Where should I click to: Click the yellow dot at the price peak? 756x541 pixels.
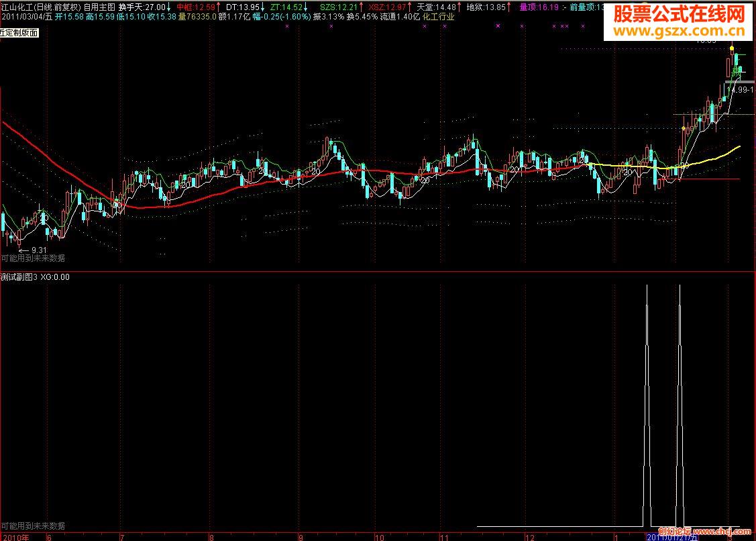pyautogui.click(x=731, y=48)
